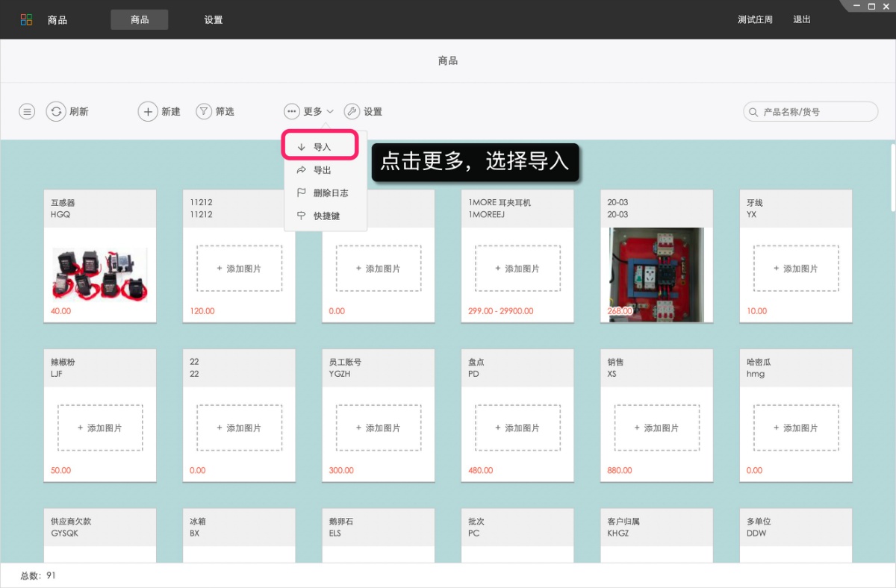Click the 删除日志 flag icon

pyautogui.click(x=302, y=193)
